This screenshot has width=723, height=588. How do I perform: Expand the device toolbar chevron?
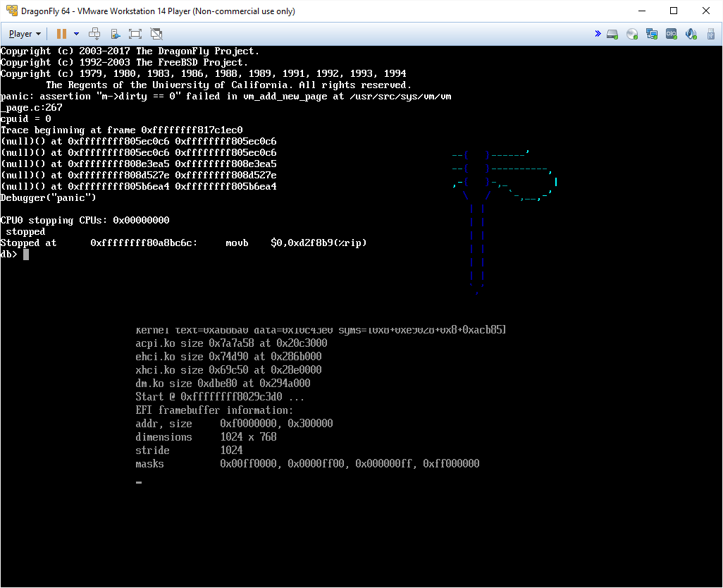pos(598,34)
